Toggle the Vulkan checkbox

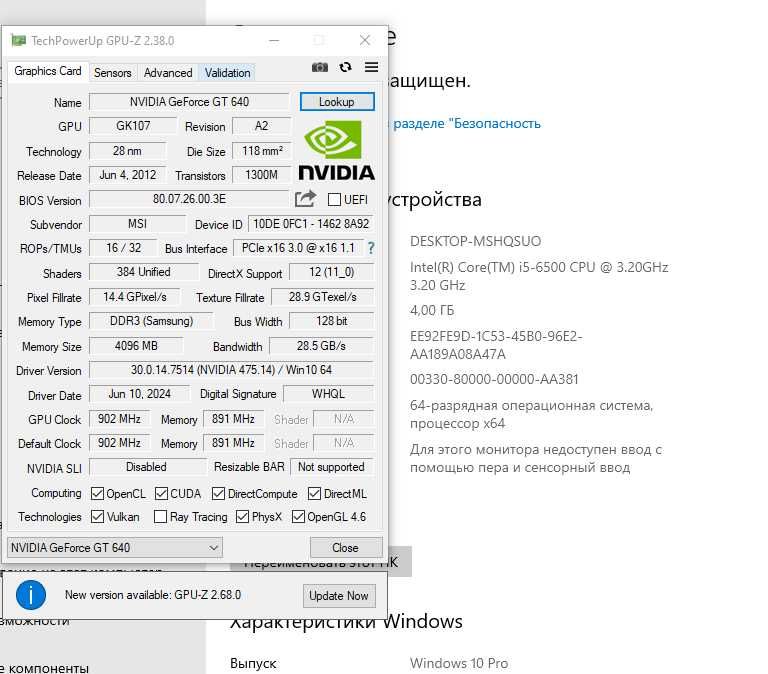coord(97,517)
